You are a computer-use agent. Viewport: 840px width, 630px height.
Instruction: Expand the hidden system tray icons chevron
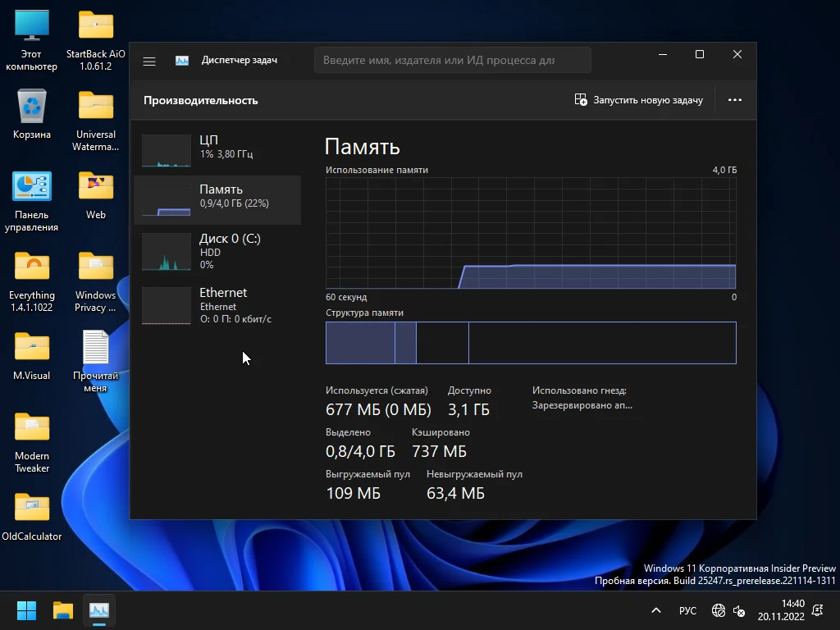tap(655, 610)
